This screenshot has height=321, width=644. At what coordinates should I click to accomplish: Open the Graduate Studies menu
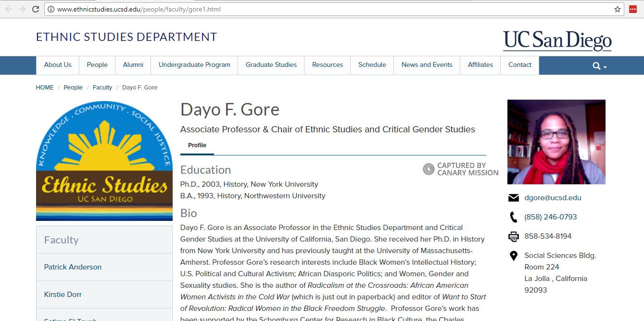click(271, 65)
